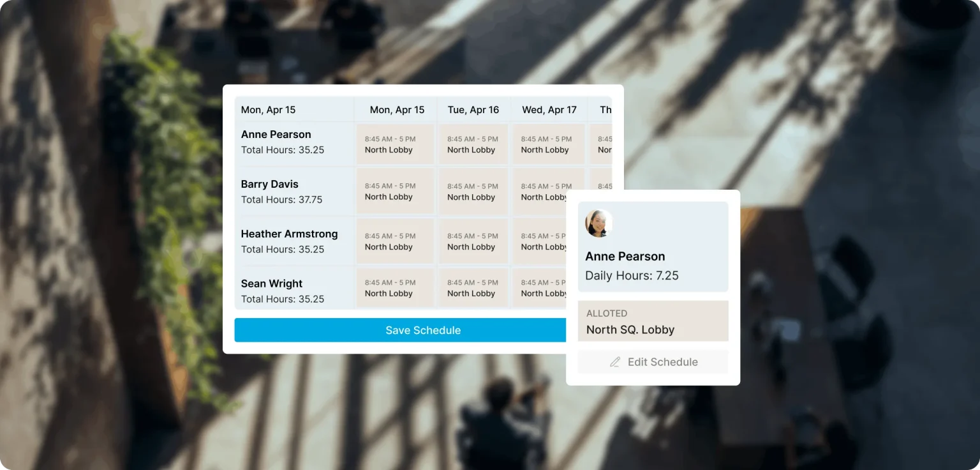Screen dimensions: 980x470
Task: Click the Alloted North SQ. Lobby field
Action: coord(653,322)
